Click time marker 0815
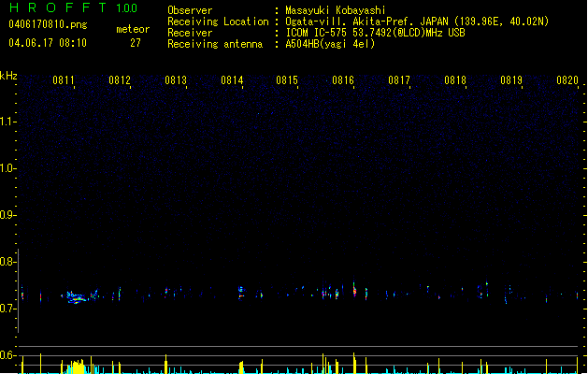Viewport: 588px width, 374px height. 287,80
